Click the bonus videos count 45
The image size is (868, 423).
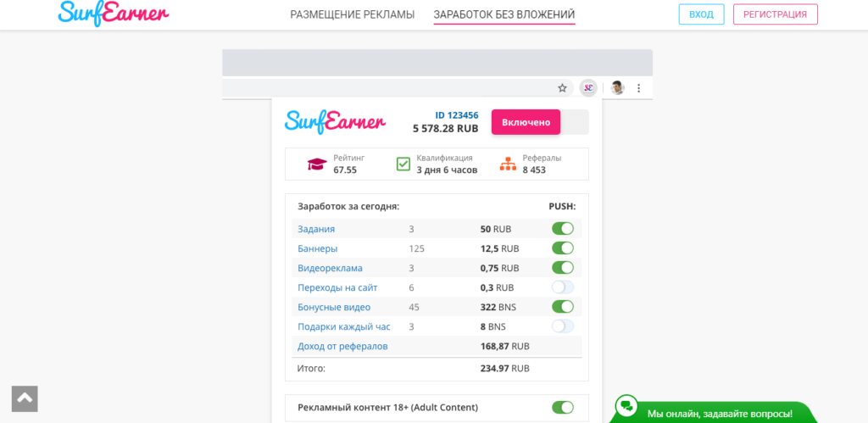click(414, 307)
